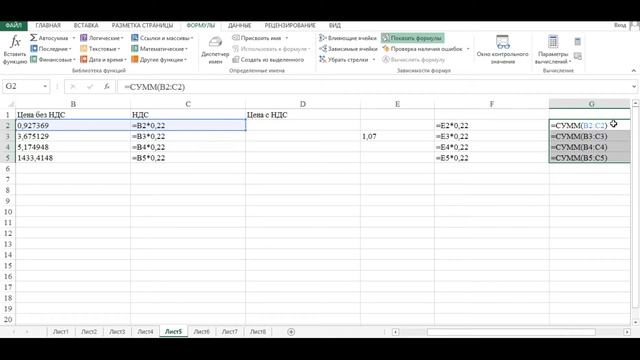Switch to sheet Лист3
This screenshot has height=360, width=640.
tap(117, 332)
